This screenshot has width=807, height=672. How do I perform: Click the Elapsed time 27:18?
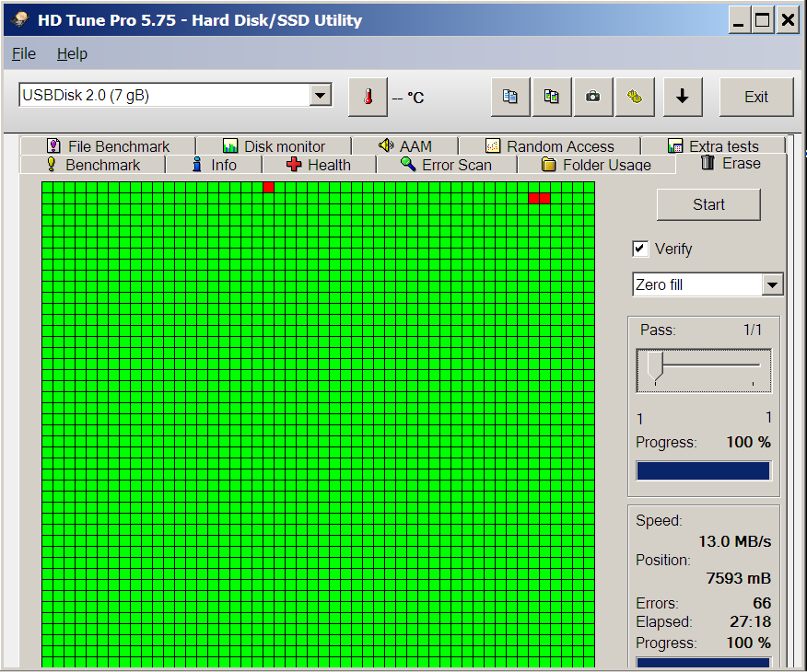click(751, 621)
